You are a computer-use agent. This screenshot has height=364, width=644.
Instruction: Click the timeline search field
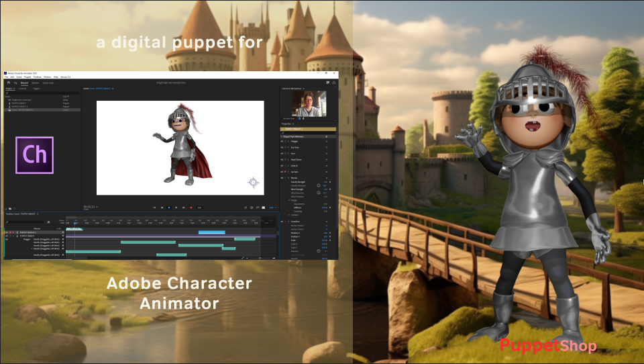[25, 222]
